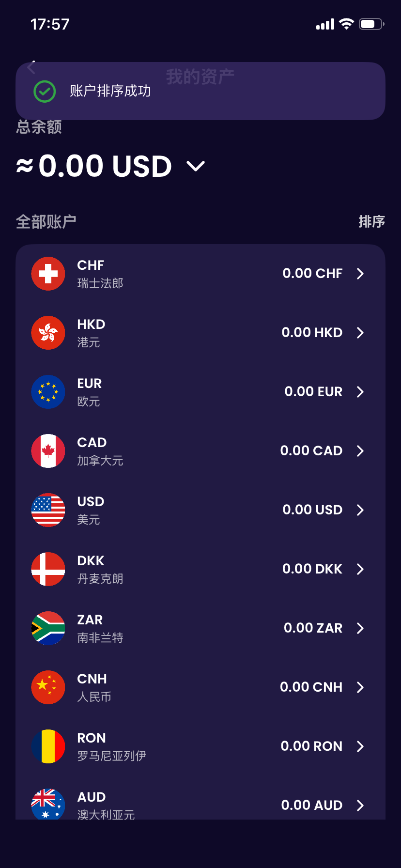
Task: Tap the green success checkmark icon
Action: pos(45,91)
